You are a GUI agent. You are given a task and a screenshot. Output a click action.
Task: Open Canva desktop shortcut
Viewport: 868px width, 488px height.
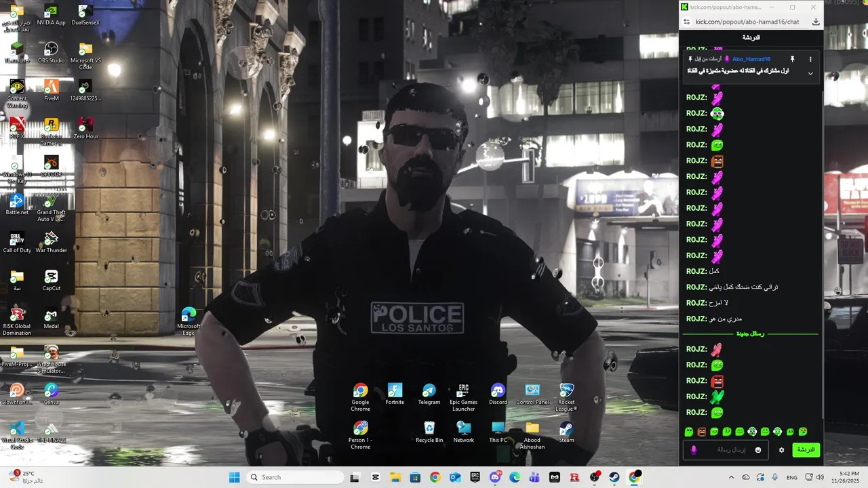point(51,394)
